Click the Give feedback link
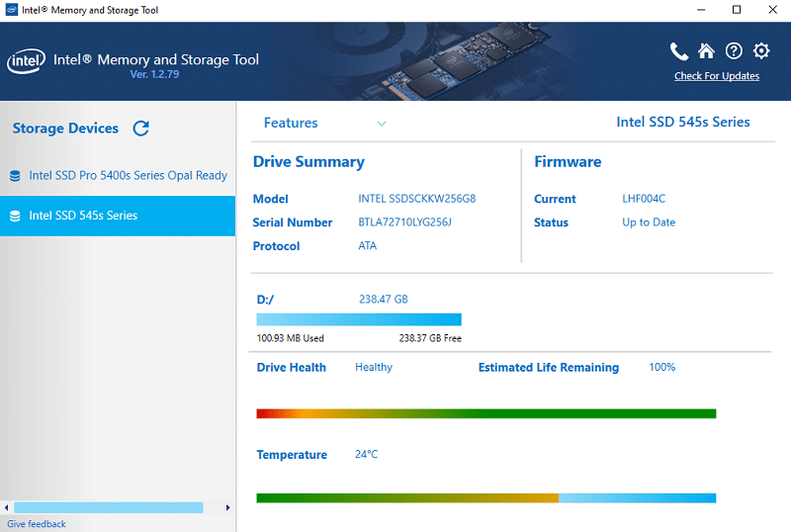Screen dimensions: 791x532 37,524
